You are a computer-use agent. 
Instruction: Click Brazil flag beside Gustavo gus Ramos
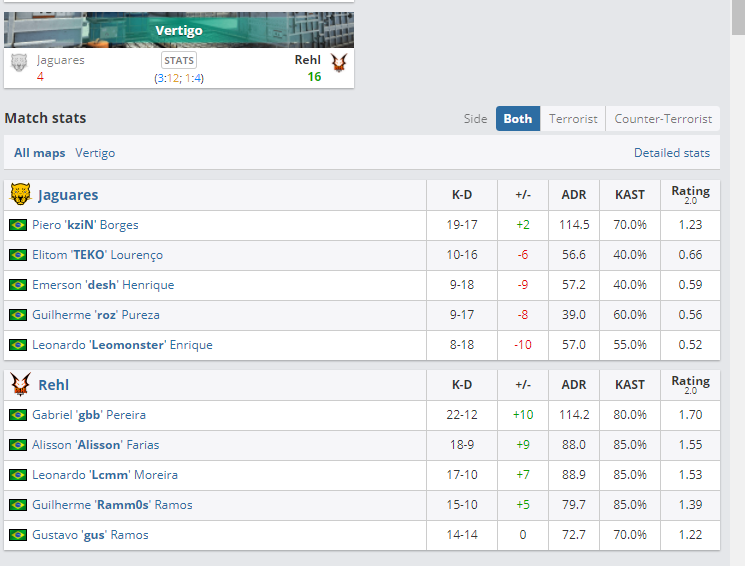[x=18, y=535]
